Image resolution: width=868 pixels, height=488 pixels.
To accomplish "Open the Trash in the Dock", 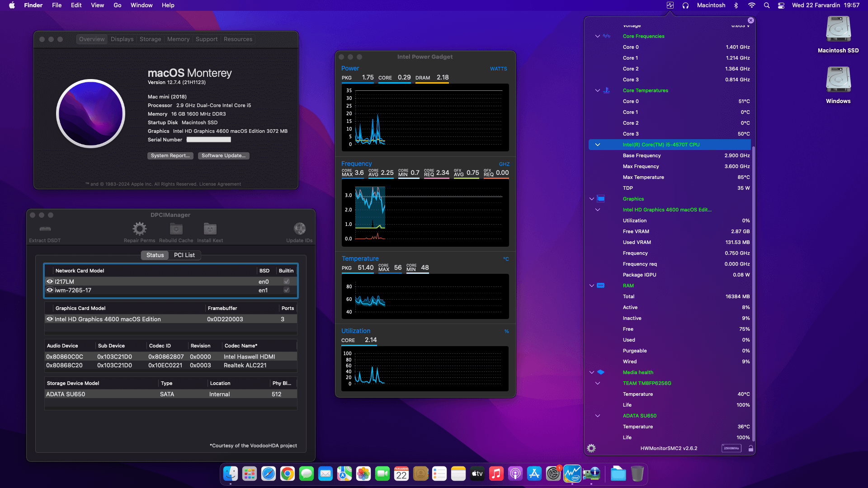I will click(637, 474).
